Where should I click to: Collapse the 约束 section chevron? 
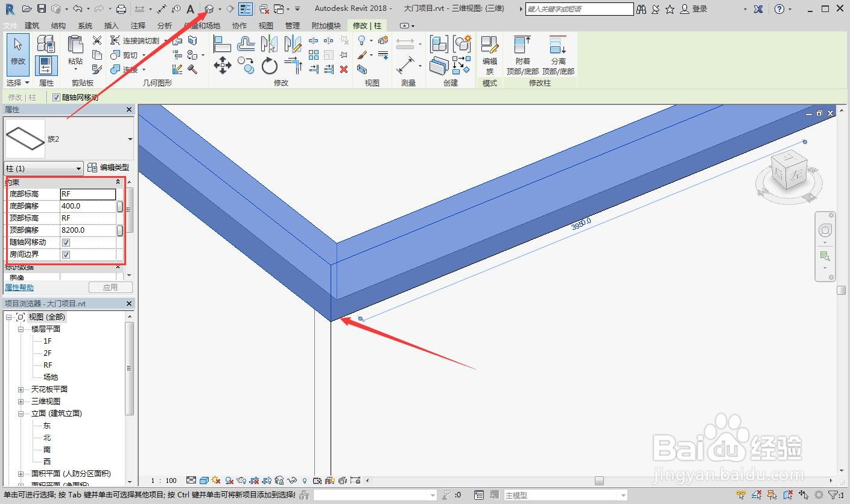(118, 181)
